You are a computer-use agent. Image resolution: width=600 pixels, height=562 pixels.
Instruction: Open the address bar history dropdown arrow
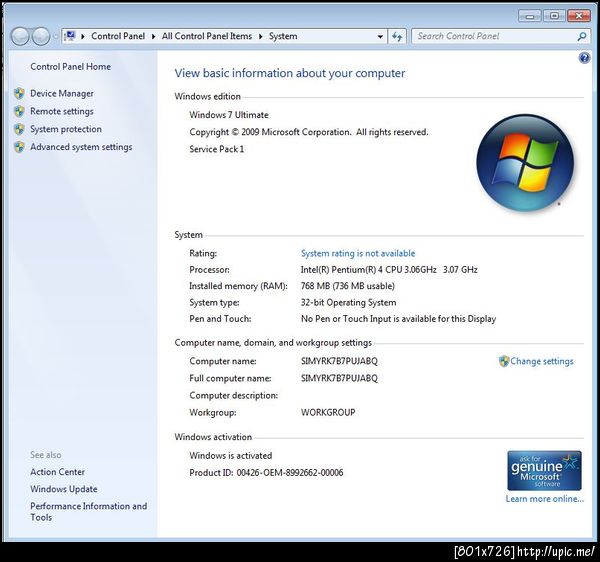pyautogui.click(x=380, y=37)
